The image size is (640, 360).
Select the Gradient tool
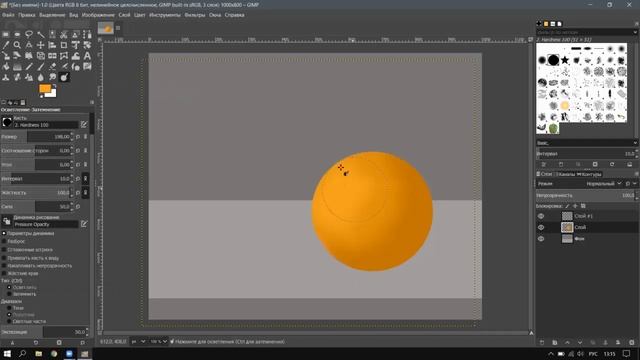pyautogui.click(x=17, y=67)
